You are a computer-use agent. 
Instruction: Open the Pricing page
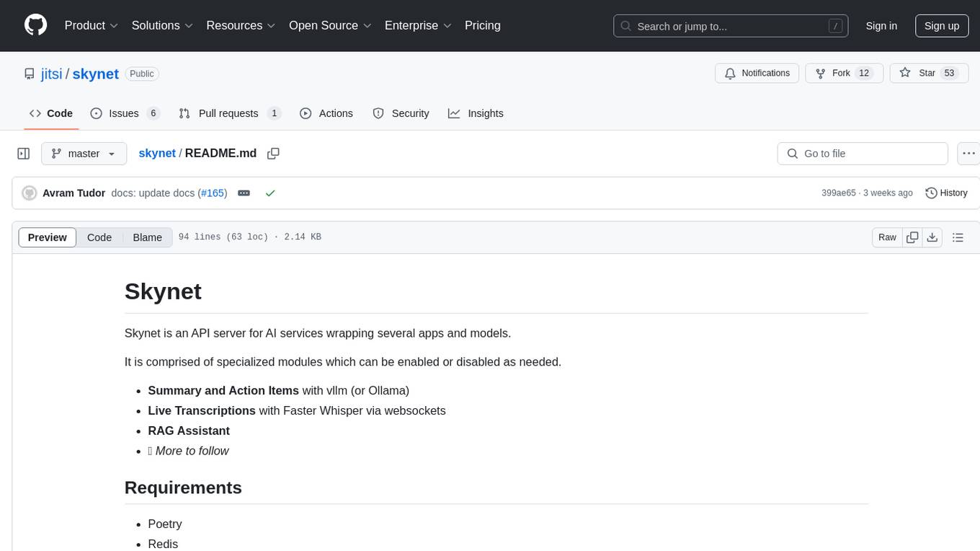pyautogui.click(x=483, y=25)
